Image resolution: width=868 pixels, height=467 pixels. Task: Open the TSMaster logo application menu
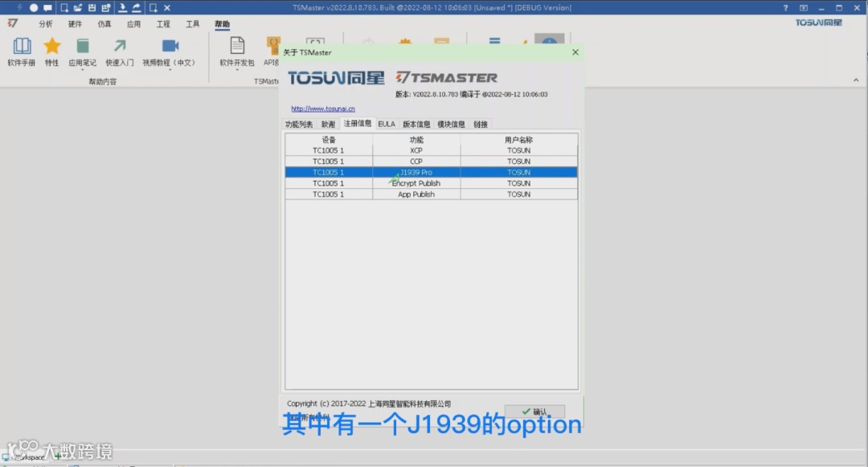click(13, 23)
